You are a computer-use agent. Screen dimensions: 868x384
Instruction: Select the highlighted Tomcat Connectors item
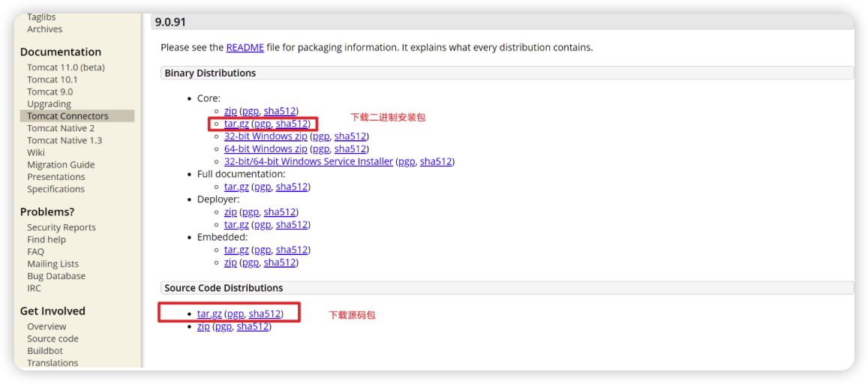[x=77, y=116]
